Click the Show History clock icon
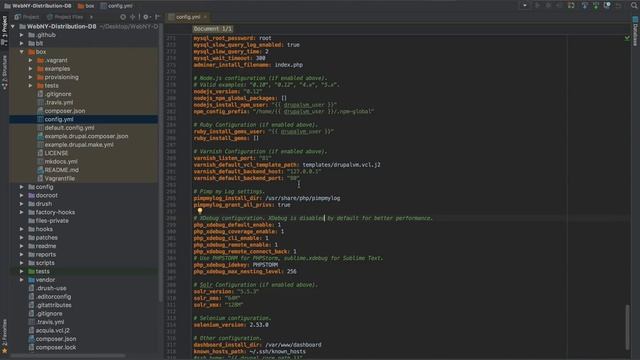 607,5
